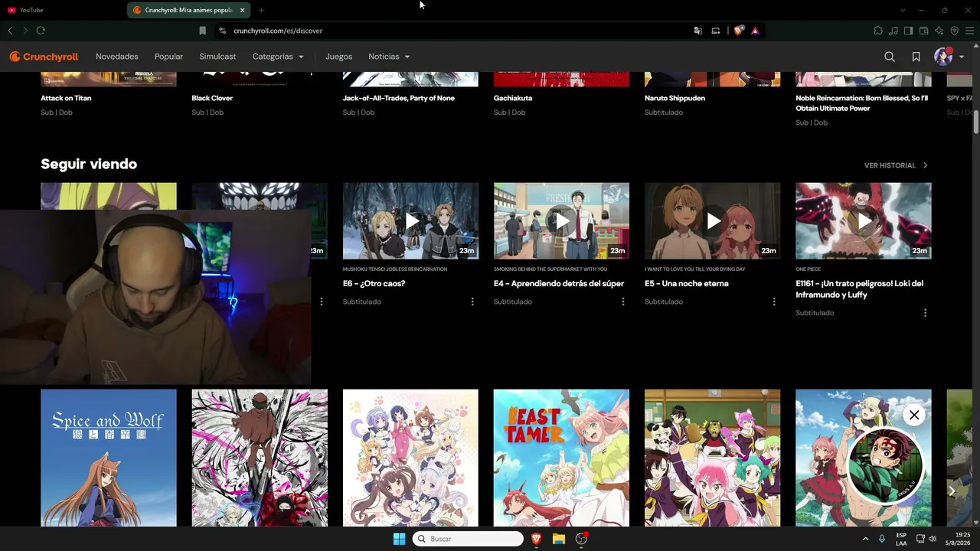Open the Windows Start menu

(x=399, y=539)
